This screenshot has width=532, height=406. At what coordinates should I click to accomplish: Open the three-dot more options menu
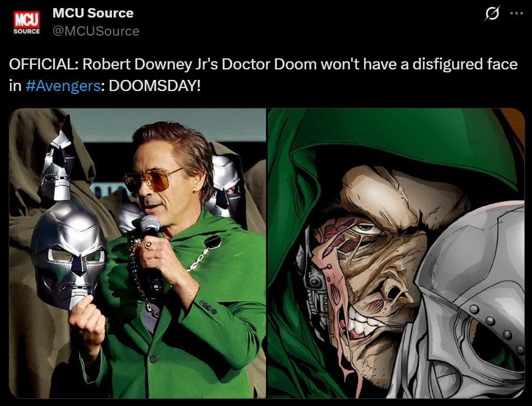pyautogui.click(x=516, y=13)
